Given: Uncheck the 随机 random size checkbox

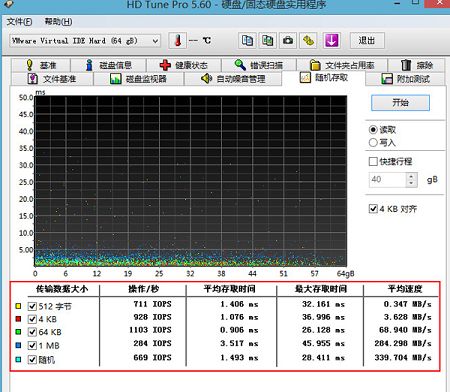Looking at the screenshot, I should coord(32,360).
